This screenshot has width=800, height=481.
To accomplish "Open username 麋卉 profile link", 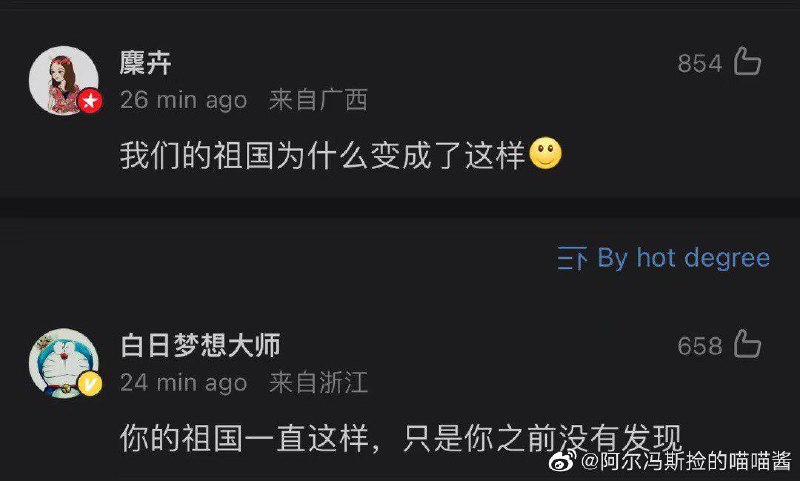I will pyautogui.click(x=145, y=63).
